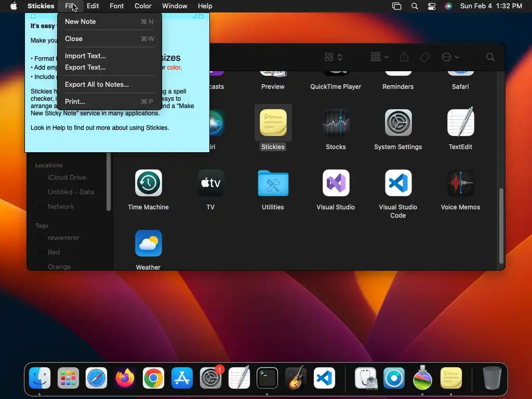532x399 pixels.
Task: Click the Finder search magnifier icon
Action: (x=490, y=57)
